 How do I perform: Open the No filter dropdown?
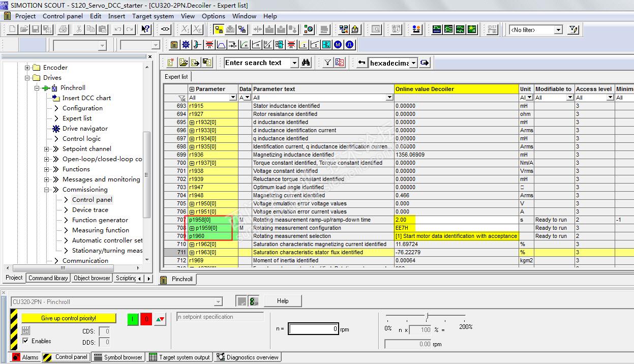[558, 30]
